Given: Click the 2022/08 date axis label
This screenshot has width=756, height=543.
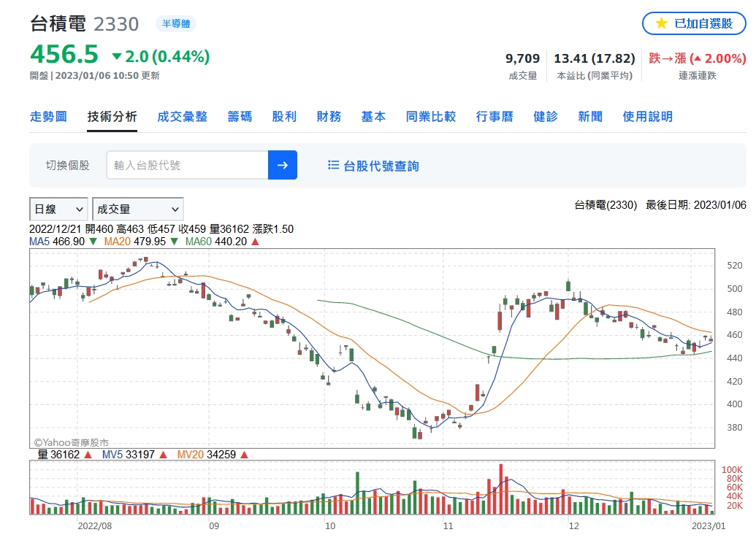Looking at the screenshot, I should click(x=94, y=525).
